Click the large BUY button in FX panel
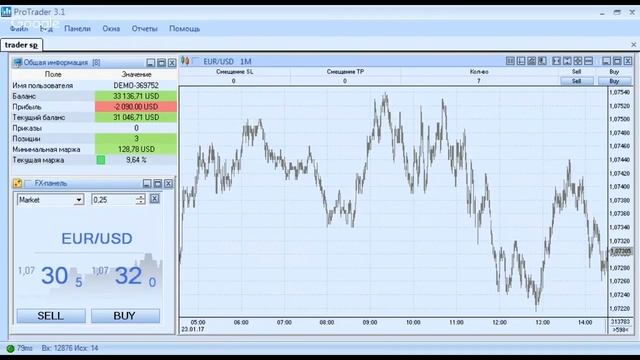640x360 pixels. coord(125,316)
